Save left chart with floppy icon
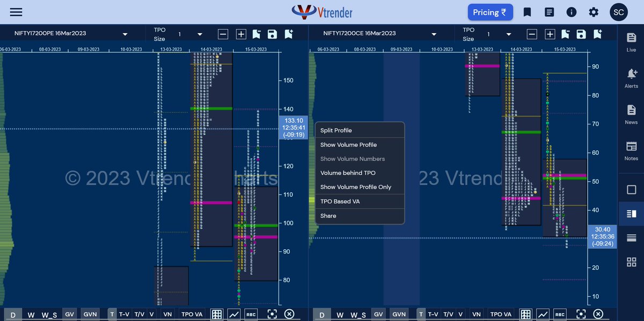Viewport: 644px width, 321px height. pyautogui.click(x=272, y=34)
